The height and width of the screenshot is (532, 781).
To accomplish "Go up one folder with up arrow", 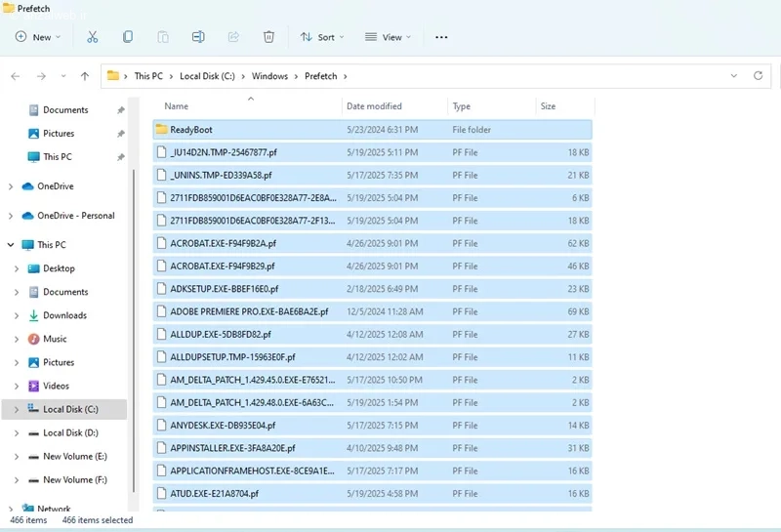I will 85,76.
